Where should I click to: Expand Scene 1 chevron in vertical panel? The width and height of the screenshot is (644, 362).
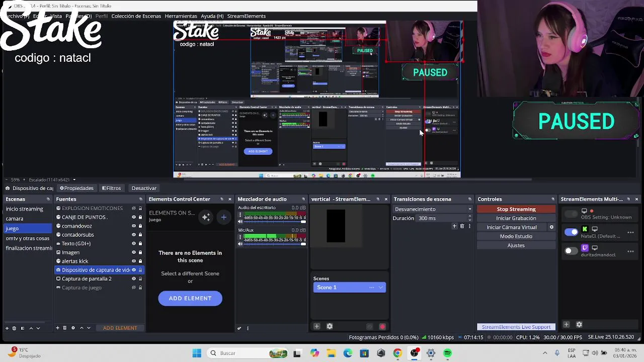[381, 288]
